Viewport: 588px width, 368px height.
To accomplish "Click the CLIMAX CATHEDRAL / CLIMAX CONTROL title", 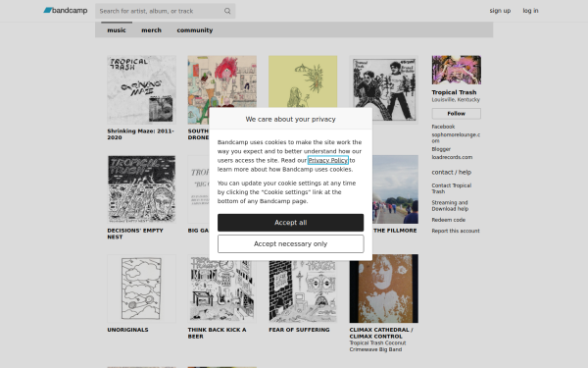I will click(x=381, y=333).
